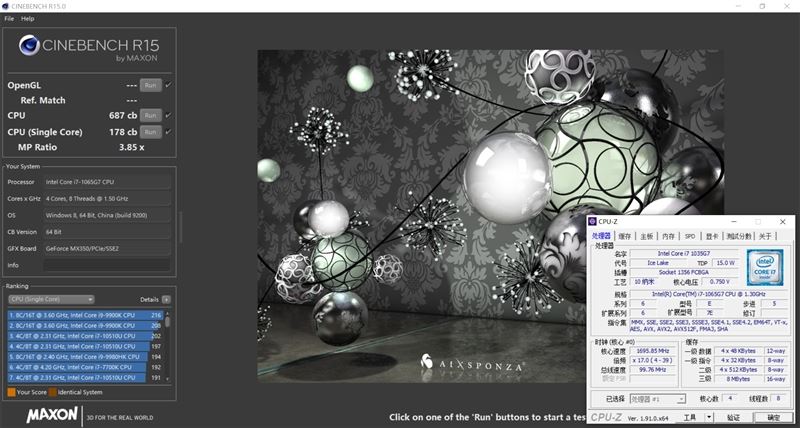The image size is (800, 428).
Task: Click the bus speed value 99.76 MHz
Action: [653, 370]
